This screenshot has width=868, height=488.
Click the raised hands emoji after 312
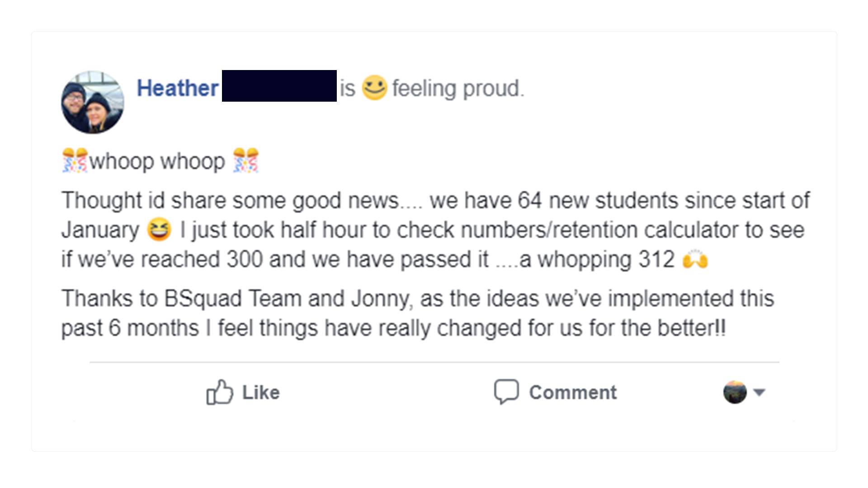[x=695, y=259]
